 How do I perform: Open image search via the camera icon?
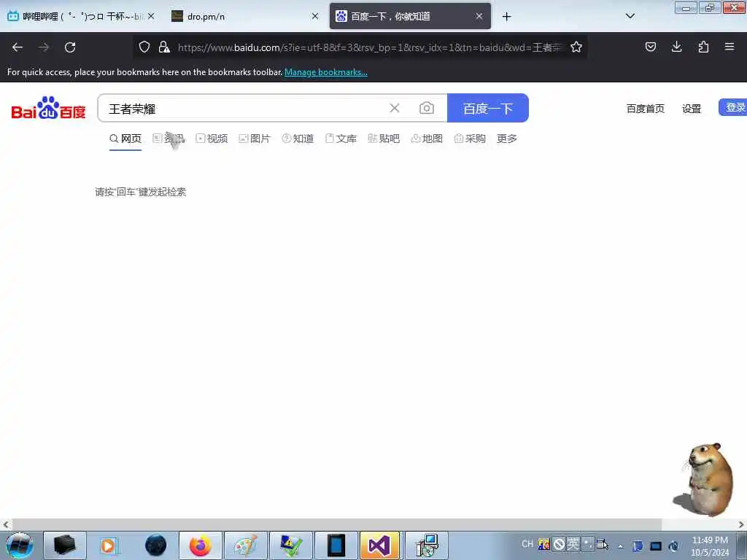pos(426,108)
